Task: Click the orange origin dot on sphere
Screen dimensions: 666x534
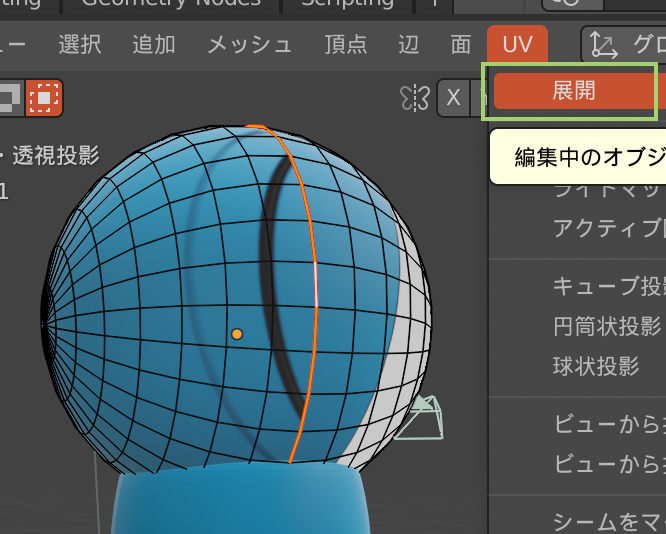Action: pyautogui.click(x=237, y=334)
